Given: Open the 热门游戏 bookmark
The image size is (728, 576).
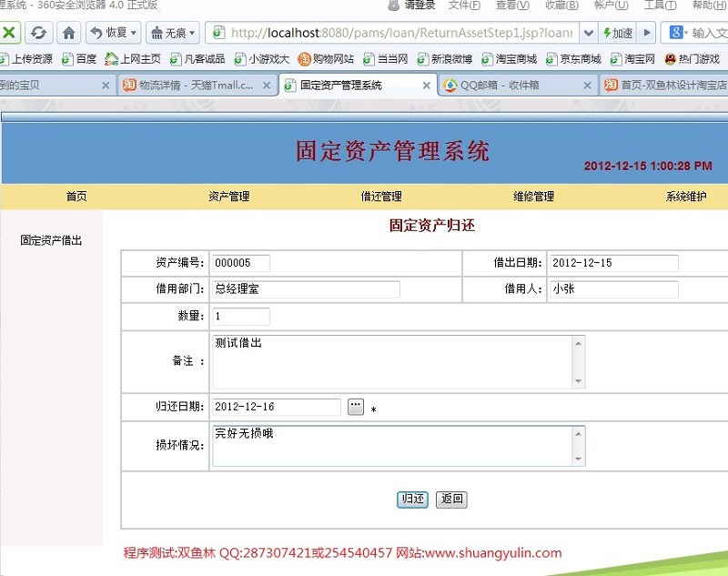Looking at the screenshot, I should [x=693, y=59].
